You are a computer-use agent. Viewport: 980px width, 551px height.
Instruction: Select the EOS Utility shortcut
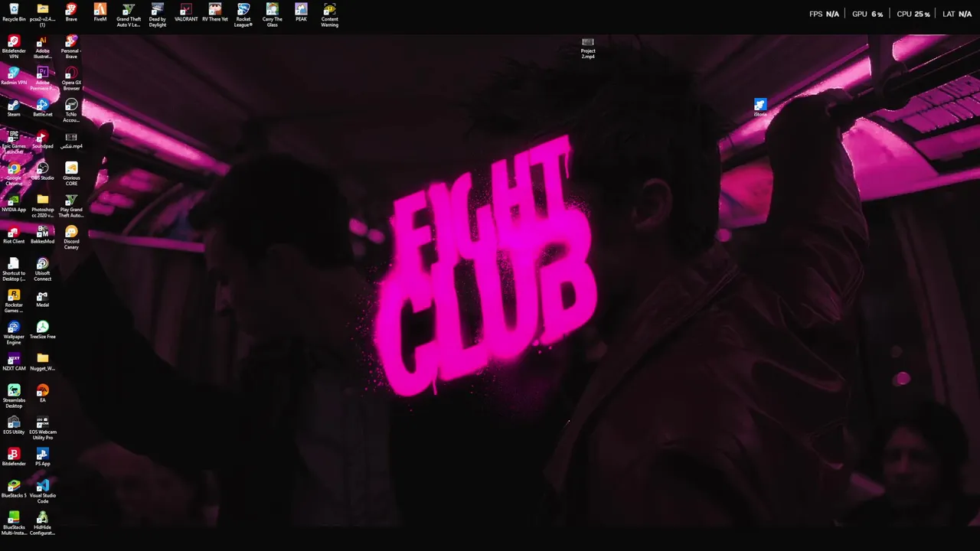14,425
